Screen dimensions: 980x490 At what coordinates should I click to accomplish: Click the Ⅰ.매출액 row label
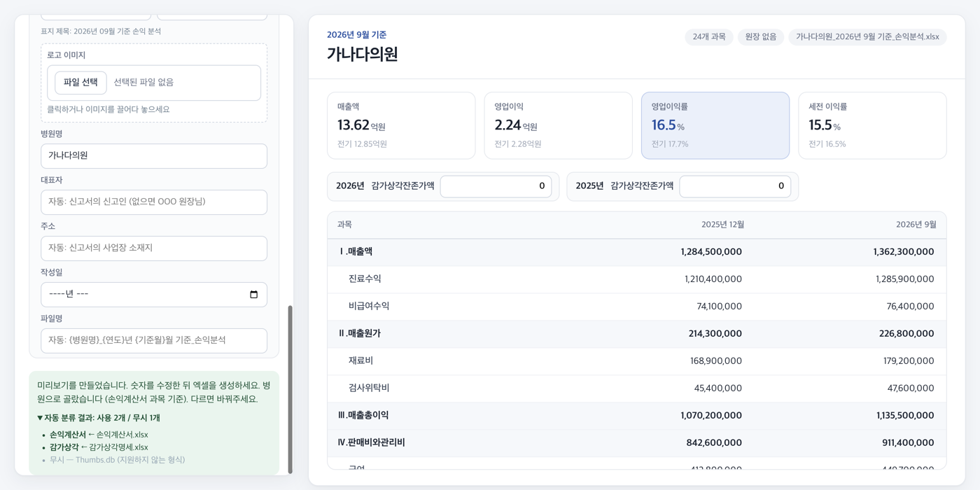(x=355, y=252)
